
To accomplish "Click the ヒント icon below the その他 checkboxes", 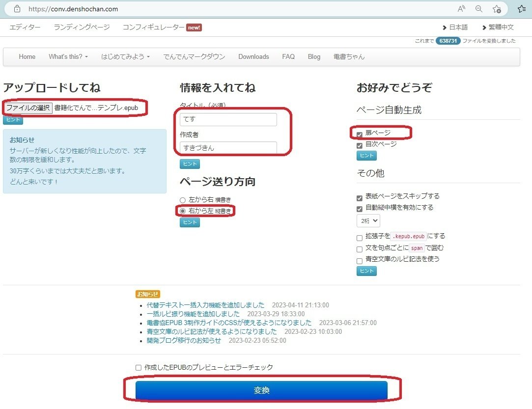I will tap(366, 271).
